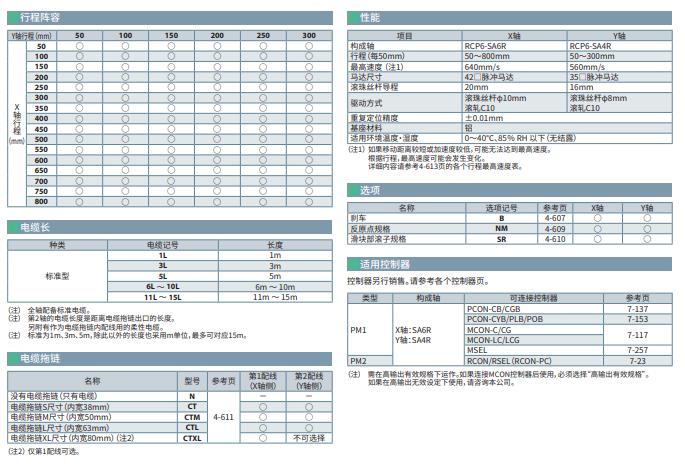Select the X轴 circle in the 刹车 row
685x468 pixels.
pyautogui.click(x=597, y=218)
